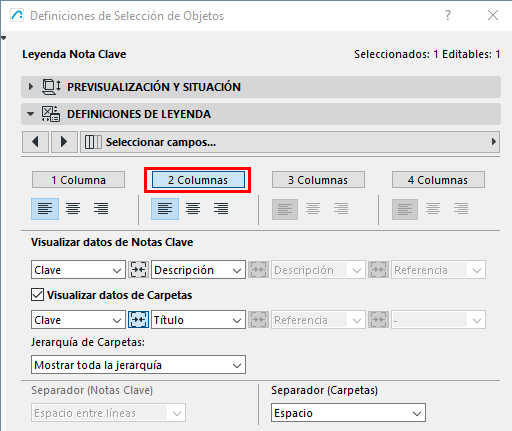512x431 pixels.
Task: Click the 1 Columna button
Action: (78, 180)
